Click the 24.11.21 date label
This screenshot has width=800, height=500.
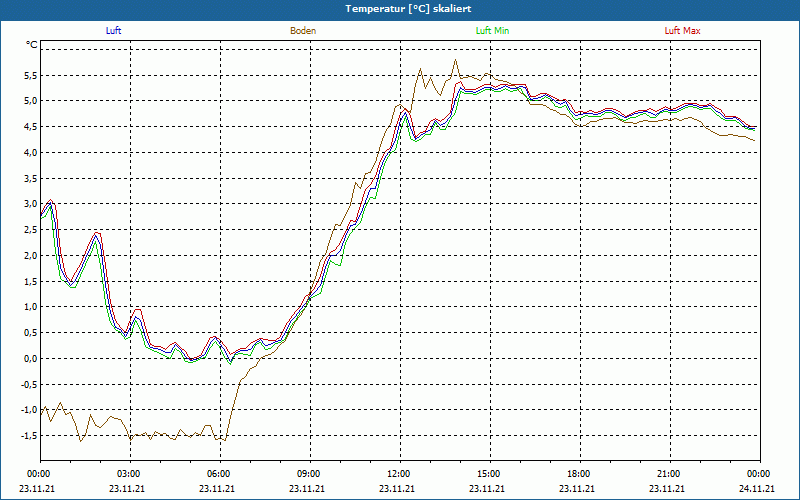pyautogui.click(x=757, y=488)
